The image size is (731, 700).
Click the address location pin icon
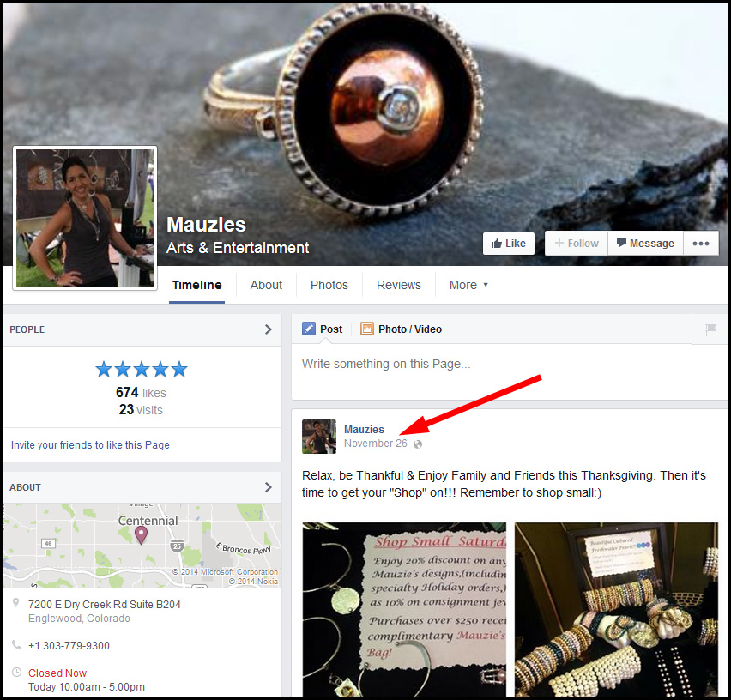tap(15, 603)
